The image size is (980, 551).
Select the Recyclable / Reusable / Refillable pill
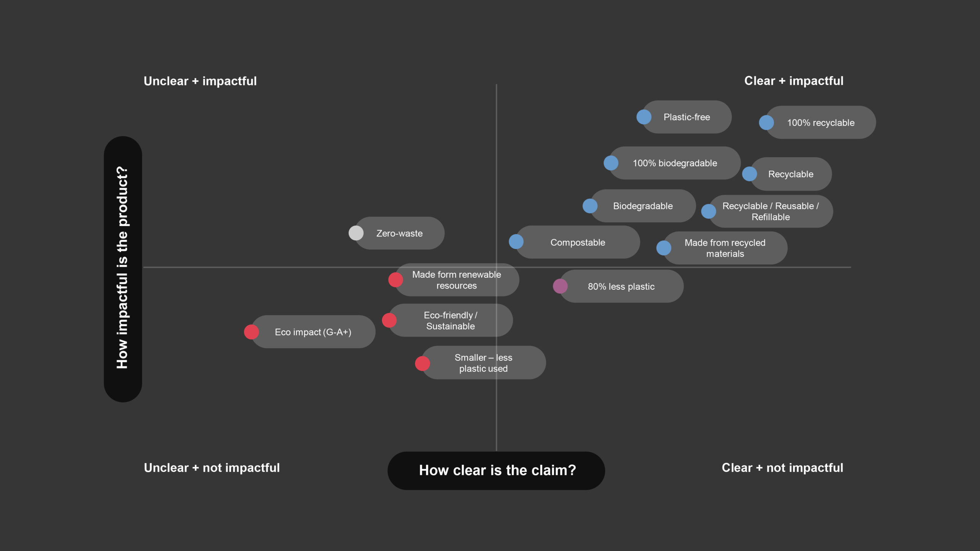(x=771, y=211)
